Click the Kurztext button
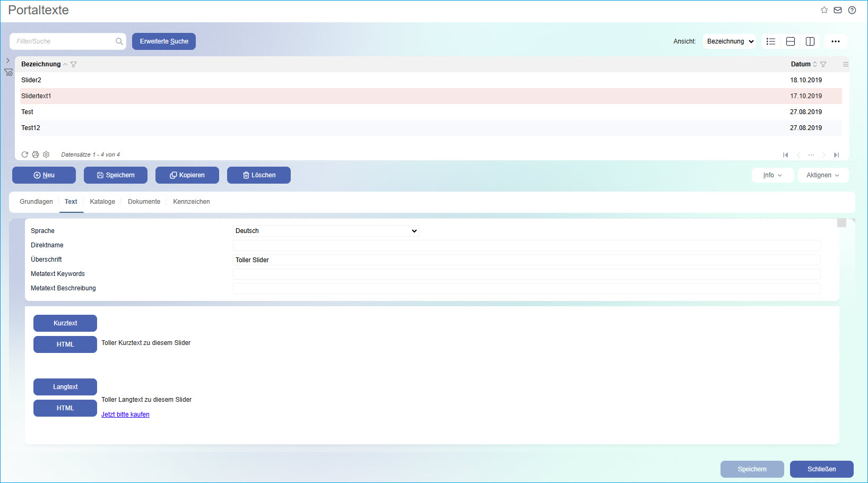The width and height of the screenshot is (868, 483). [65, 323]
